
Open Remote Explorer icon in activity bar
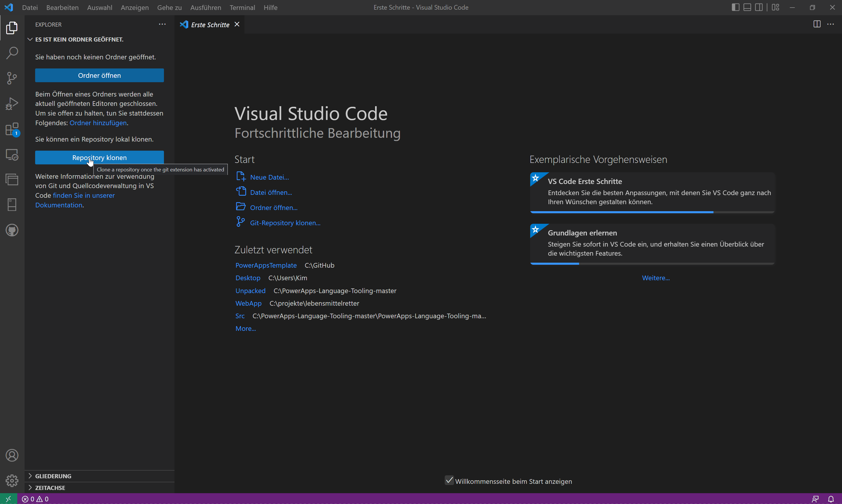12,154
